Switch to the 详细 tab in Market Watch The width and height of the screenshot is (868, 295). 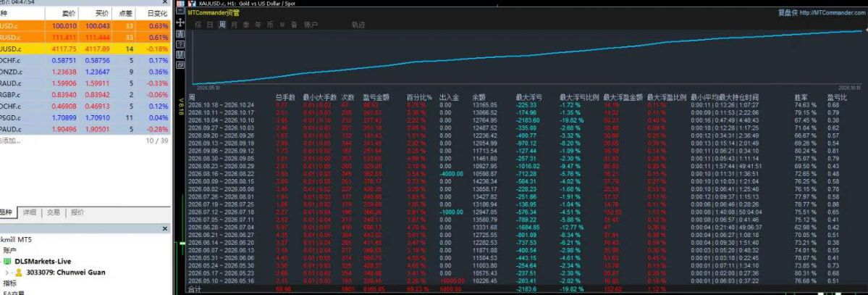tap(30, 212)
